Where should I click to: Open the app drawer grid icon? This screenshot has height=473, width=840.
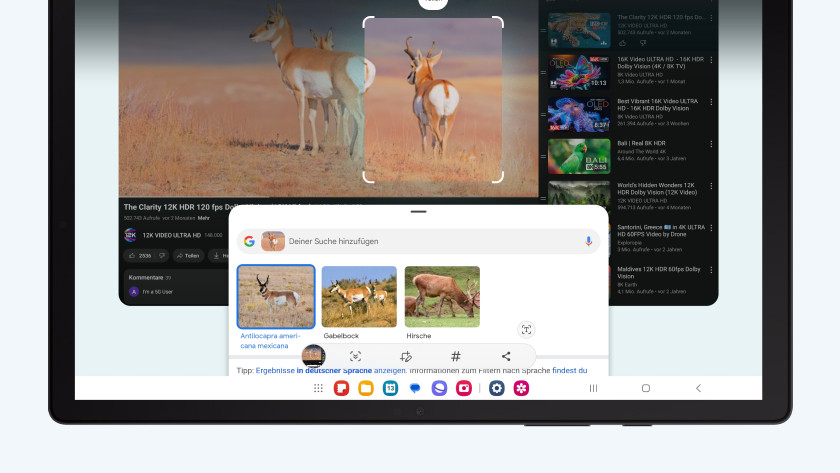point(318,388)
